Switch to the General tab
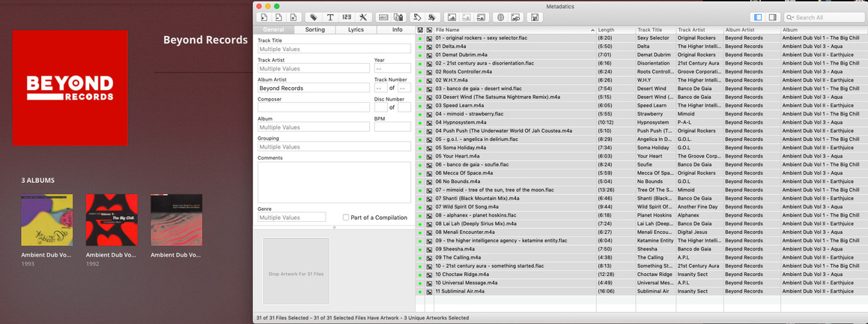The width and height of the screenshot is (868, 324). point(274,30)
